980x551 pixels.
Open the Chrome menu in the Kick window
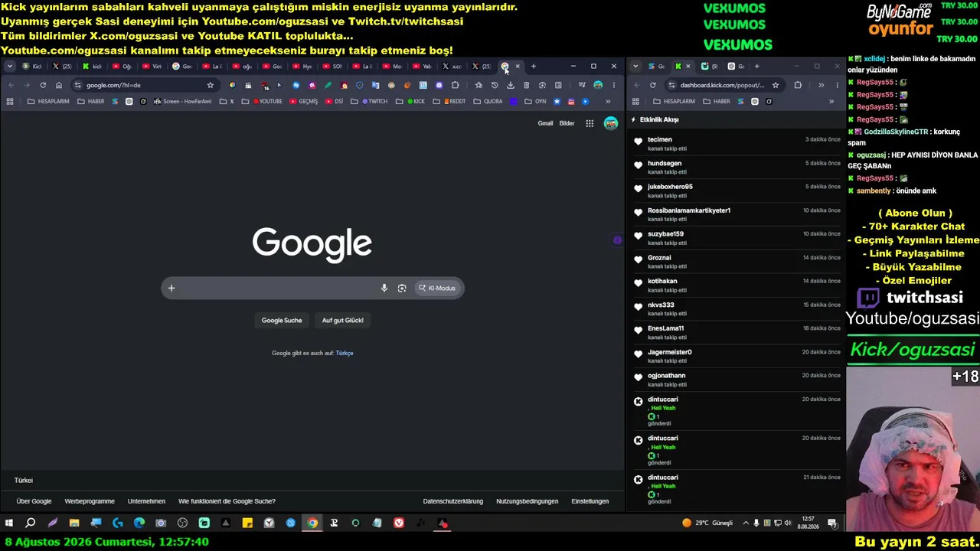(x=837, y=85)
